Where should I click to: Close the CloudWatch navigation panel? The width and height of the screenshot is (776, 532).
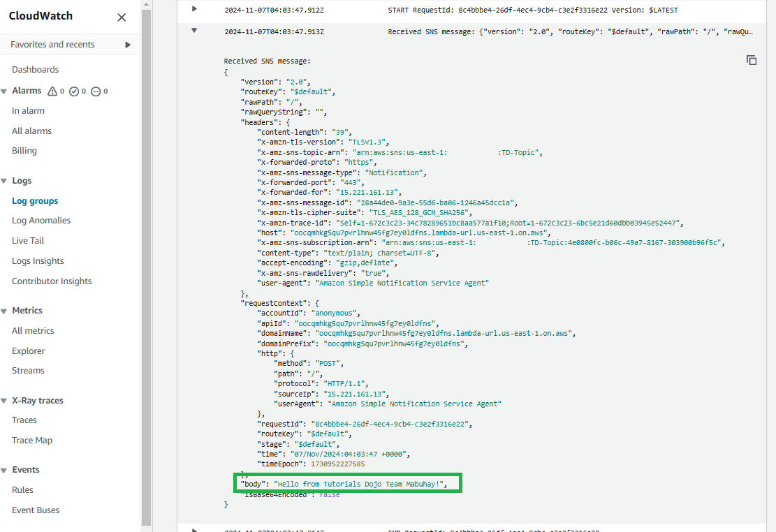point(122,17)
